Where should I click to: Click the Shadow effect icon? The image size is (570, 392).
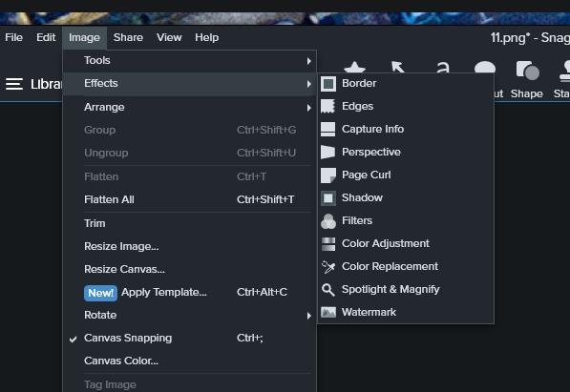click(x=328, y=198)
